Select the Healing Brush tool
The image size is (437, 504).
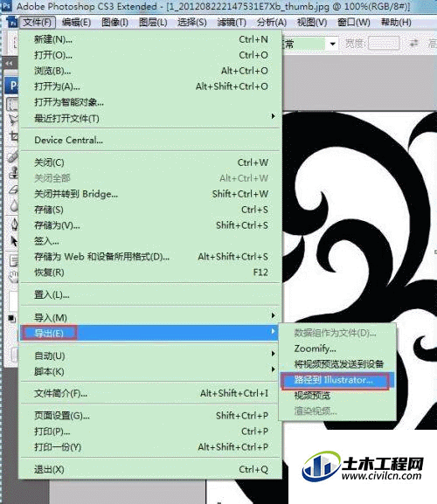pyautogui.click(x=13, y=157)
